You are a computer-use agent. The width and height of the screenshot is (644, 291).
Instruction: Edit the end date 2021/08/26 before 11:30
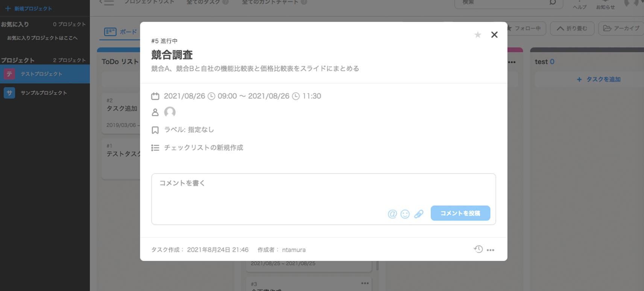tap(269, 96)
